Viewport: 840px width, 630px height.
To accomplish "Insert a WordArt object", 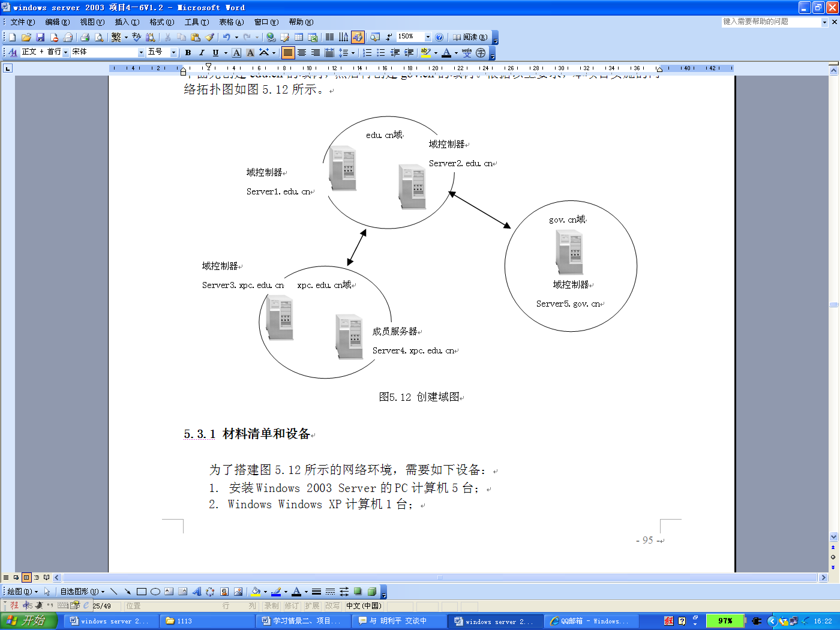I will [x=196, y=592].
